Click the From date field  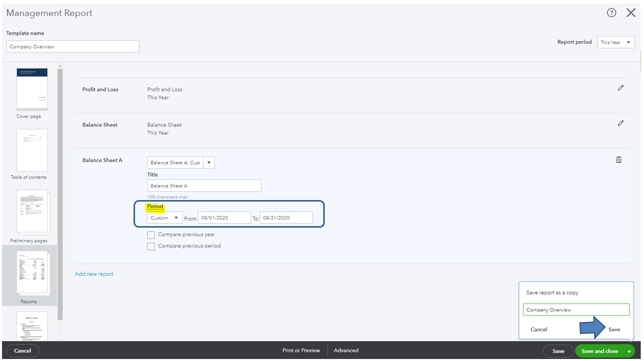click(224, 218)
